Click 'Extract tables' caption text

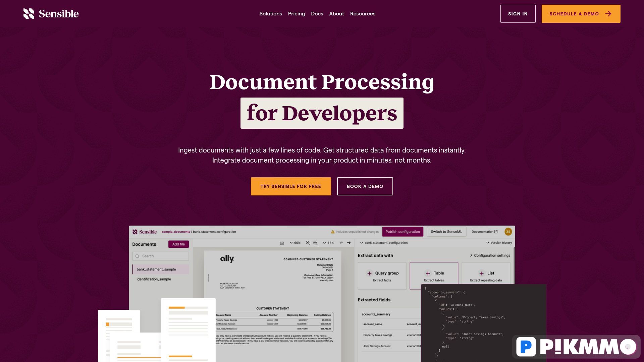tap(434, 280)
